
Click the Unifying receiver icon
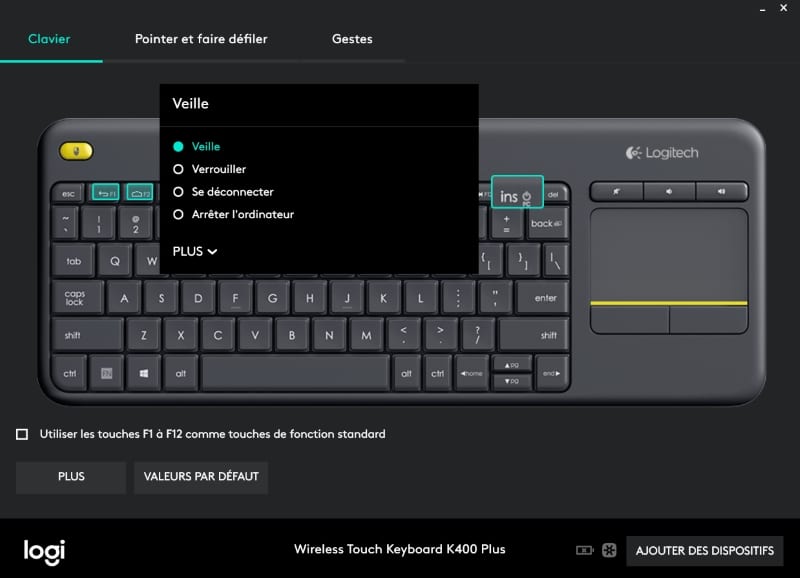pos(609,550)
